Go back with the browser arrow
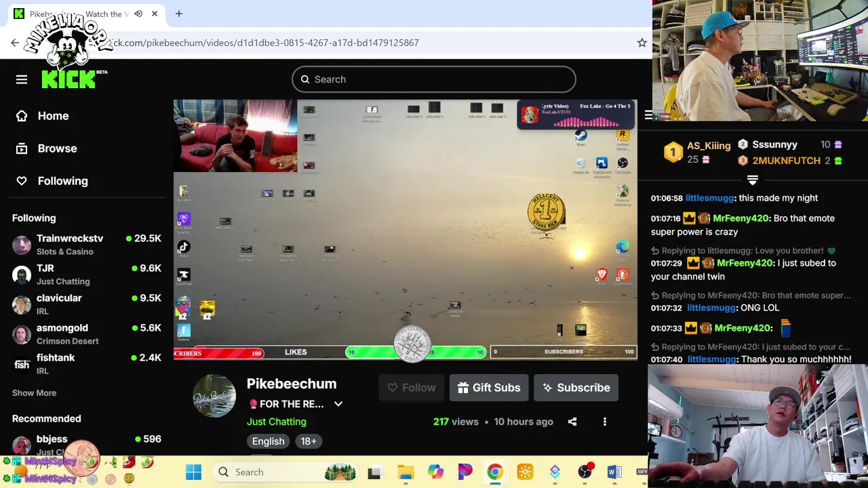868x488 pixels. [x=15, y=43]
